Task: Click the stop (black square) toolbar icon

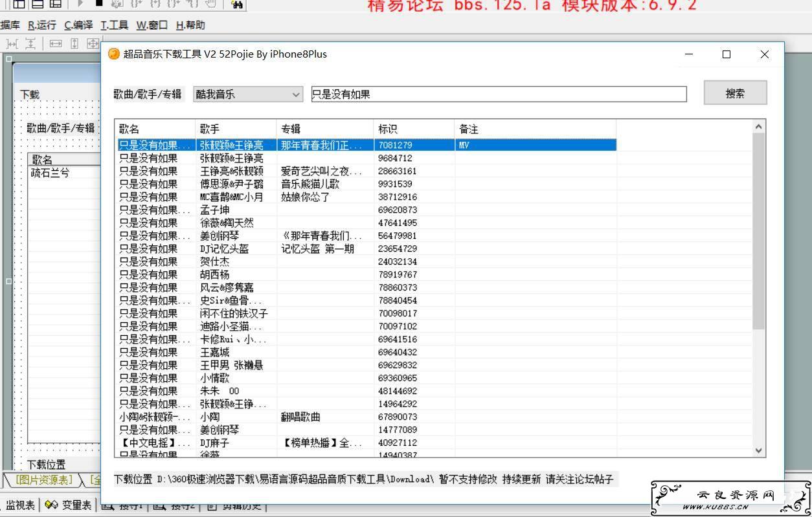Action: [99, 4]
